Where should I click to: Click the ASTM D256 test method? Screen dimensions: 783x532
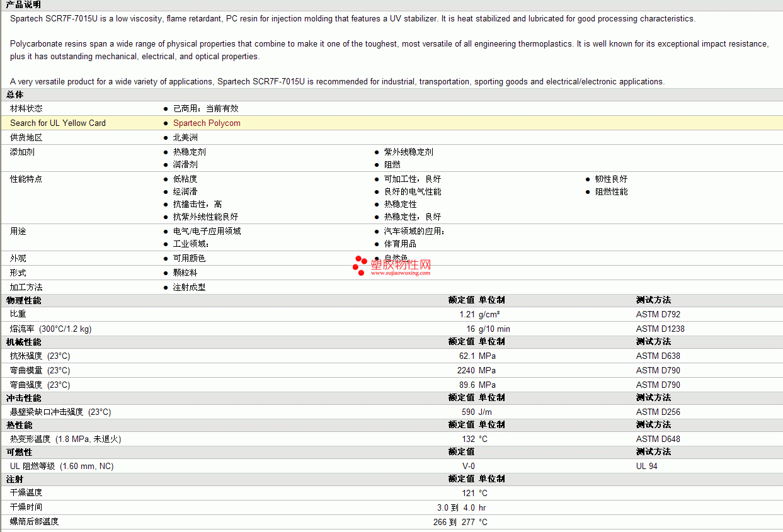(658, 412)
